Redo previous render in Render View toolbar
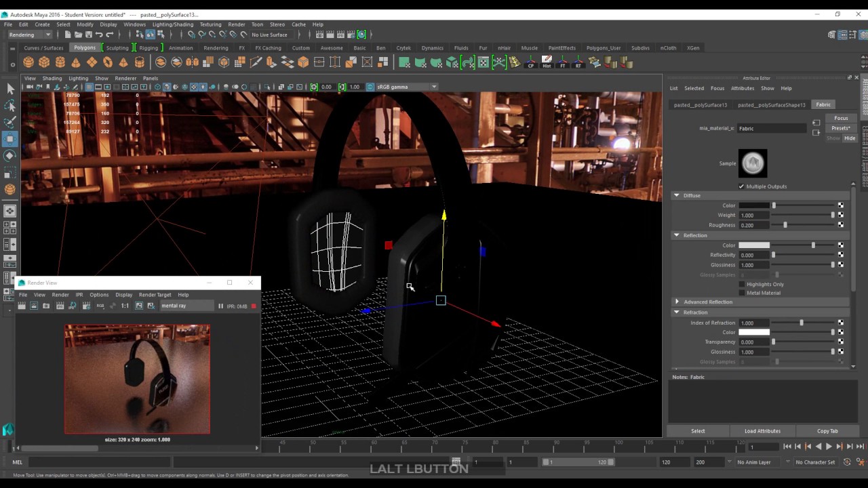868x488 pixels. (x=22, y=306)
